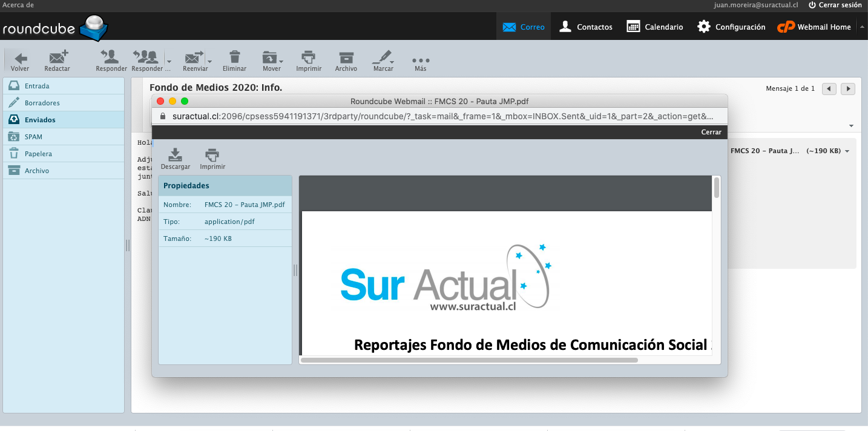The height and width of the screenshot is (431, 868).
Task: Click the Propiedades panel header
Action: point(225,186)
